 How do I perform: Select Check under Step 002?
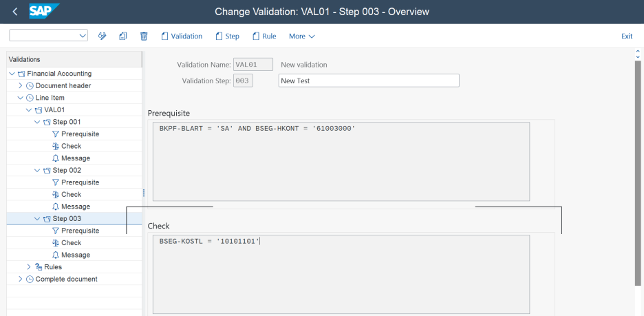pos(71,194)
